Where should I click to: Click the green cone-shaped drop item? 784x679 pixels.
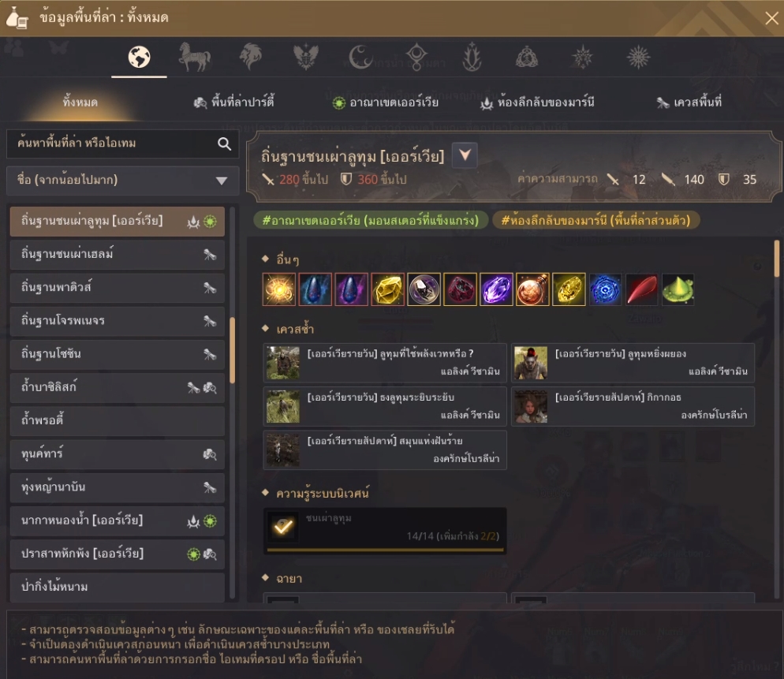(678, 289)
